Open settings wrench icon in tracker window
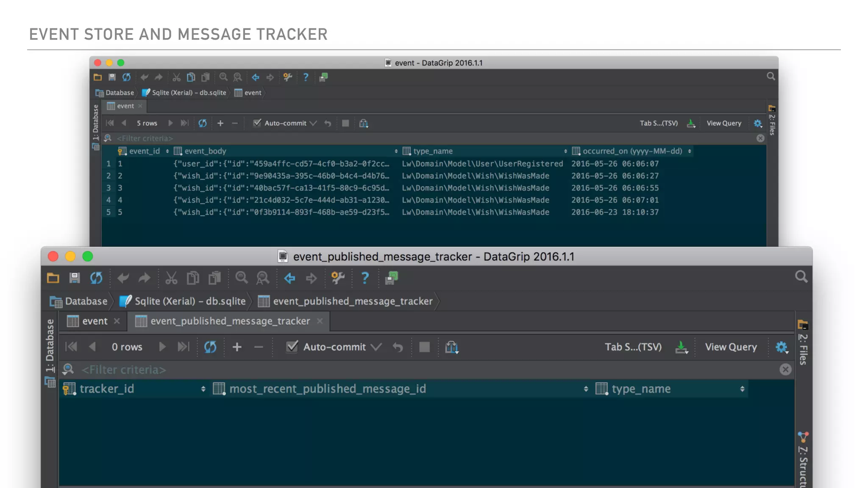The width and height of the screenshot is (868, 488). (x=338, y=278)
